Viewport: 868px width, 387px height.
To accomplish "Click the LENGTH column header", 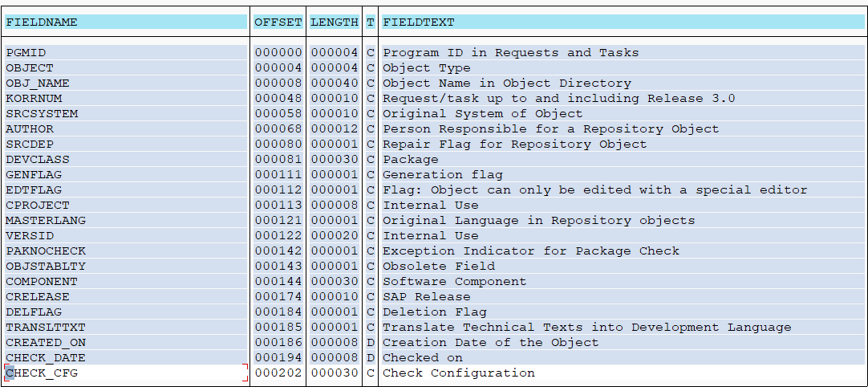I will [334, 22].
